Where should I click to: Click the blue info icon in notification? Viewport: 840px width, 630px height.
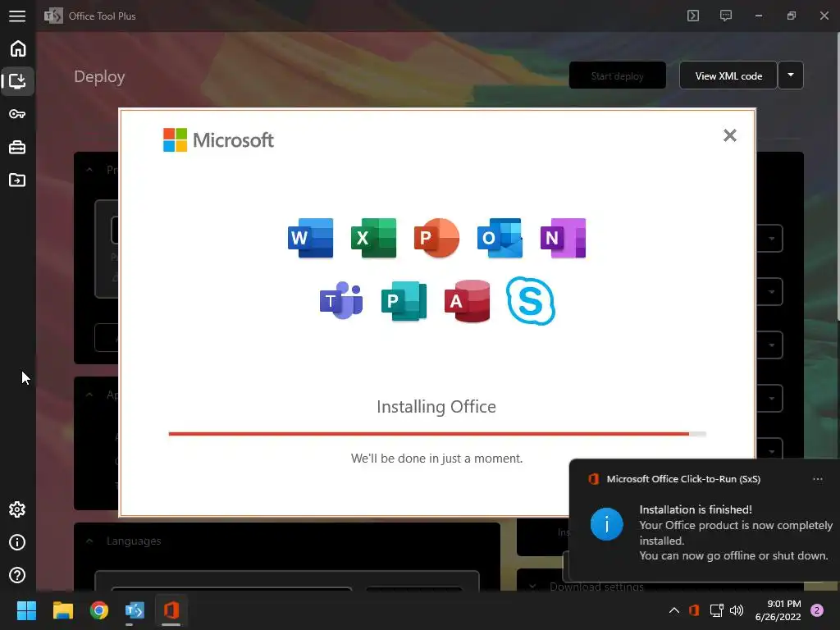(x=606, y=524)
